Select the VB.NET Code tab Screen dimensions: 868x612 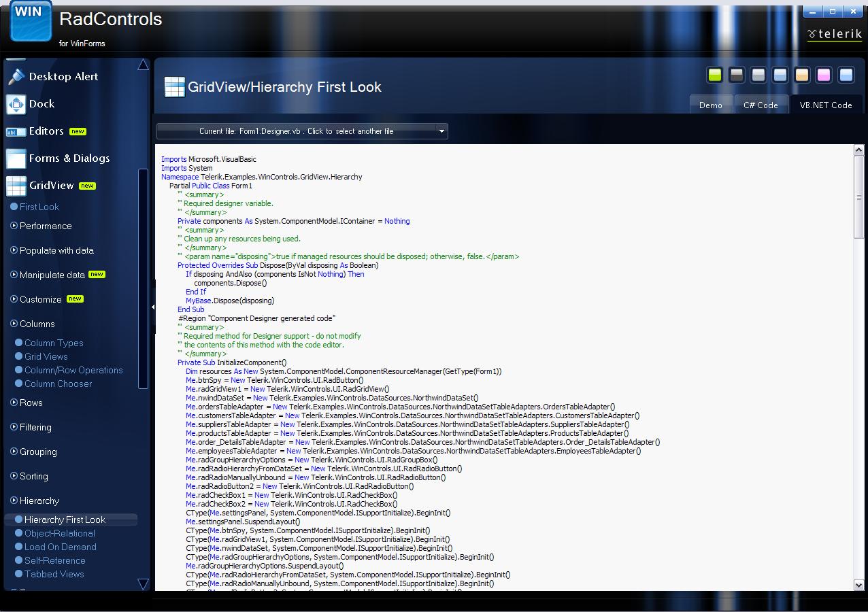tap(826, 105)
